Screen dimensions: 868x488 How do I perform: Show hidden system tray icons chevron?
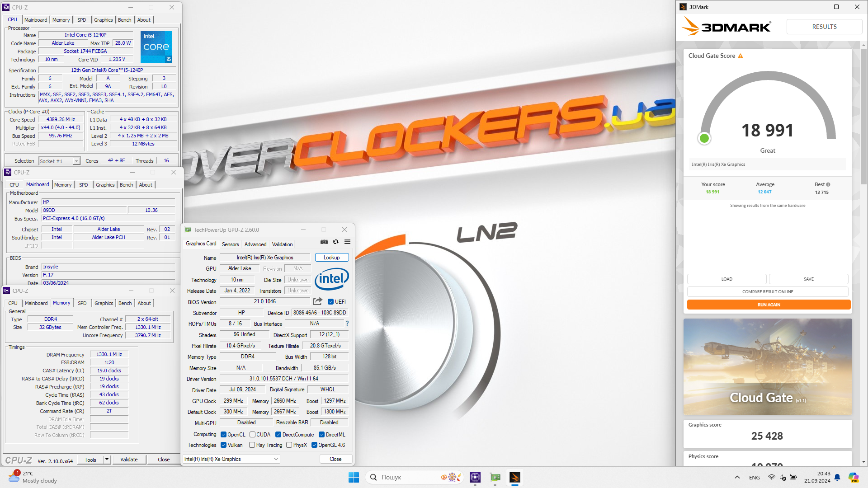pyautogui.click(x=737, y=477)
